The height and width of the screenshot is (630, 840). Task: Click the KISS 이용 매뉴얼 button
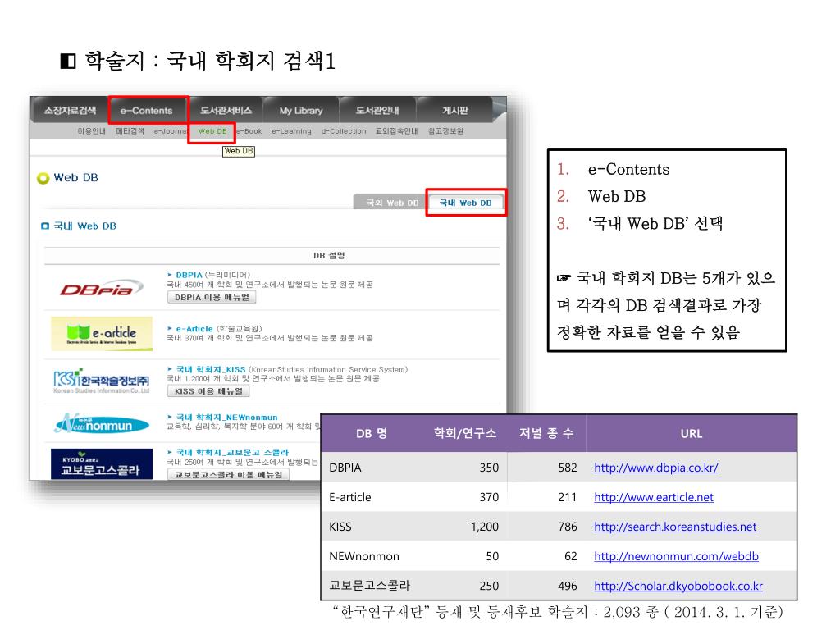[208, 391]
